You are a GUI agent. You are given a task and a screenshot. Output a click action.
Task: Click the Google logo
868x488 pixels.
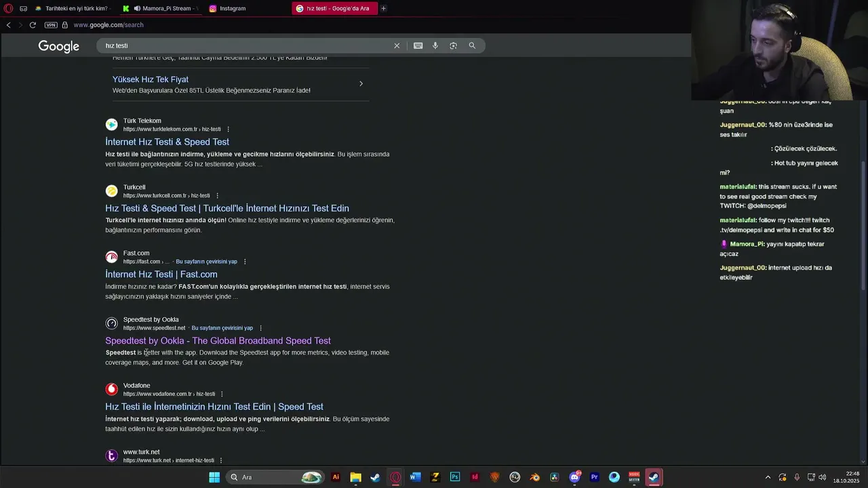[x=59, y=46]
